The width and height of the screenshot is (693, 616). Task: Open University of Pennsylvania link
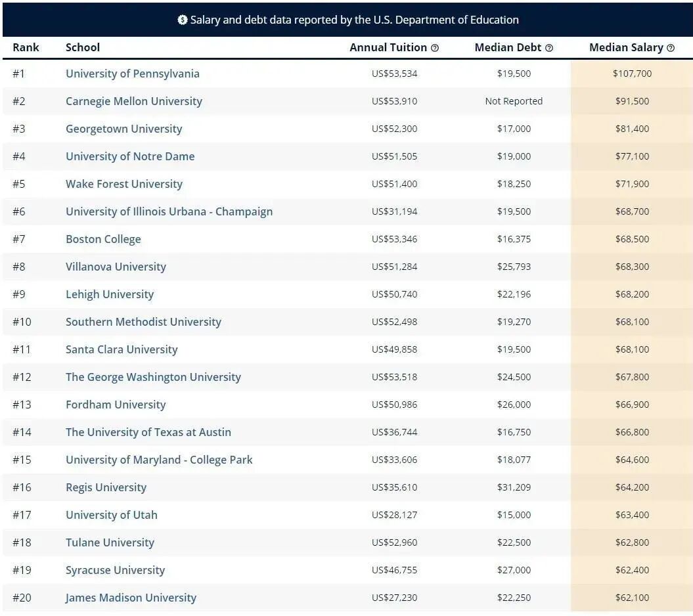coord(133,74)
